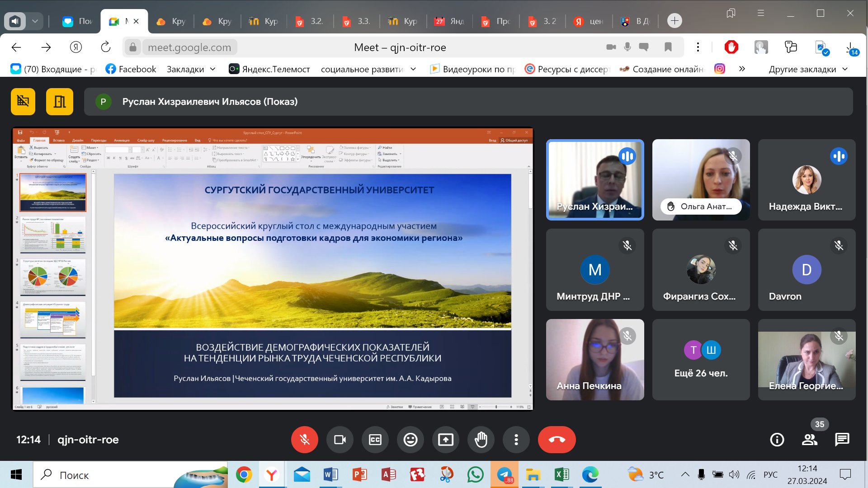The height and width of the screenshot is (488, 868).
Task: Open WhatsApp from the taskbar
Action: coord(475,475)
